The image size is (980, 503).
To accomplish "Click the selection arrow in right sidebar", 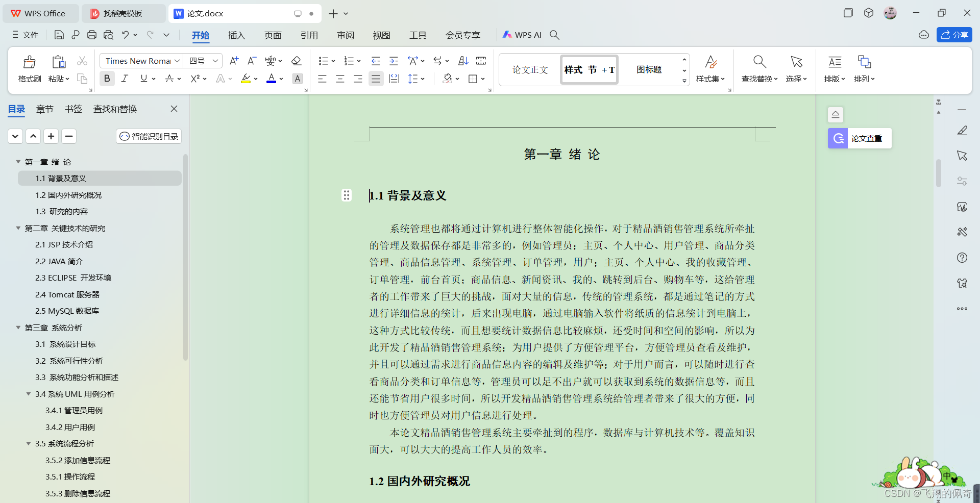I will [962, 156].
